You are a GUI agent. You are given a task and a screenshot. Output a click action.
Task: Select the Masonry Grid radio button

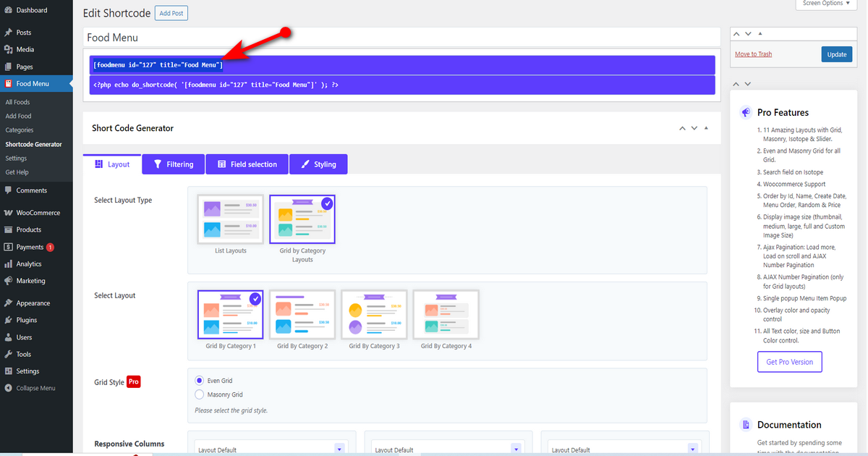click(200, 394)
